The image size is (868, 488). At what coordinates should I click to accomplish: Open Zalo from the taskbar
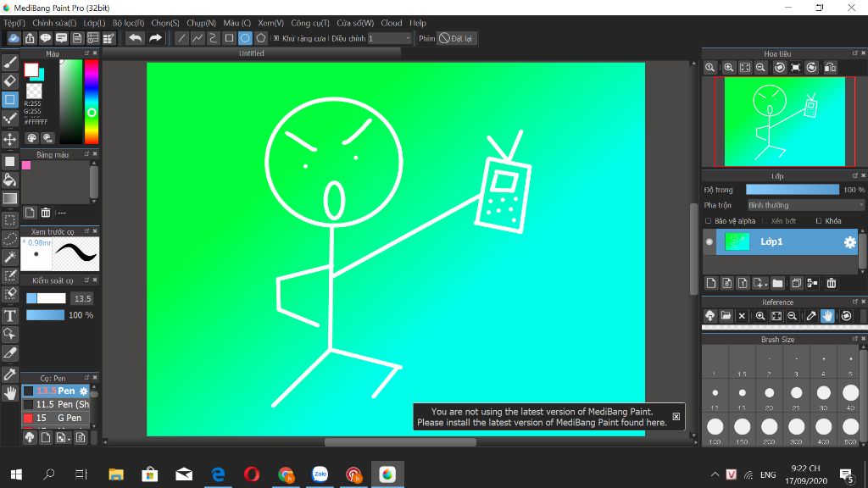(x=320, y=474)
